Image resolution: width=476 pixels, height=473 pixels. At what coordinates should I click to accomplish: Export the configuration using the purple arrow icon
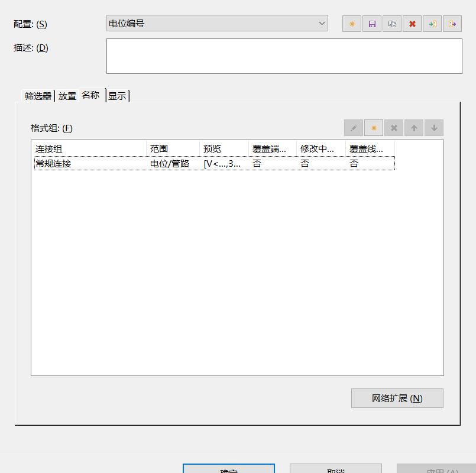[452, 24]
